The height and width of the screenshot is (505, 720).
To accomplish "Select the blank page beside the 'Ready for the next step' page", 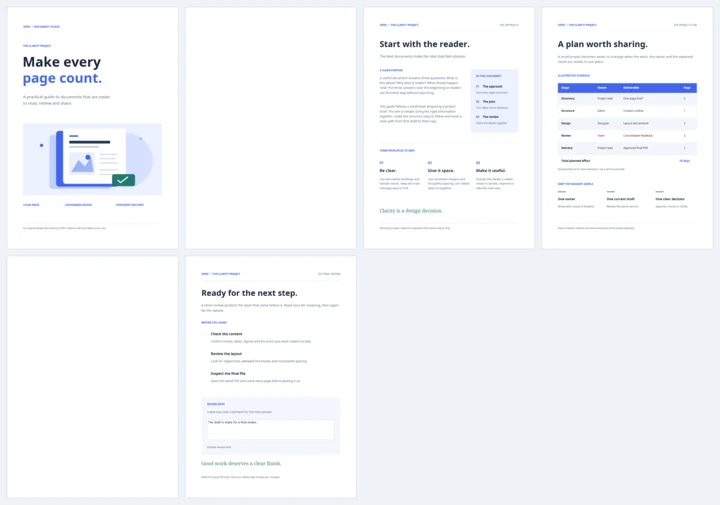I will [93, 377].
